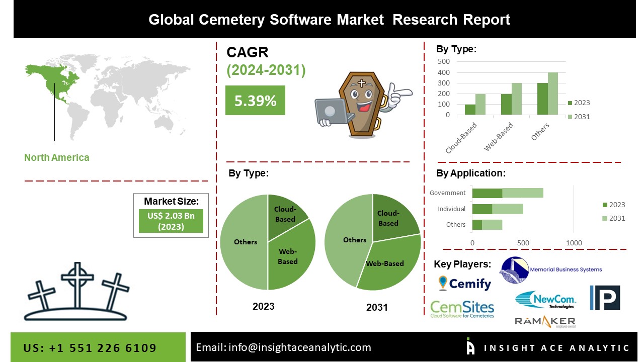644x362 pixels.
Task: Select the Others slice in 2023 pie chart
Action: [x=244, y=242]
